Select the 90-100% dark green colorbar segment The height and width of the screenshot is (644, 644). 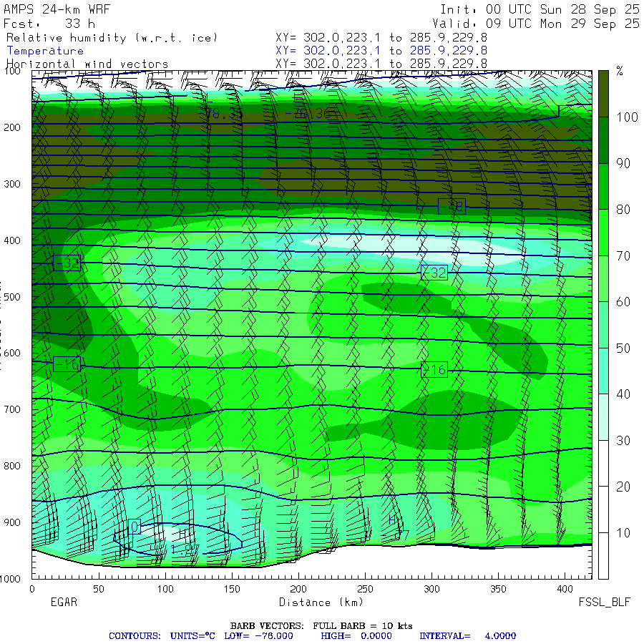pyautogui.click(x=603, y=140)
